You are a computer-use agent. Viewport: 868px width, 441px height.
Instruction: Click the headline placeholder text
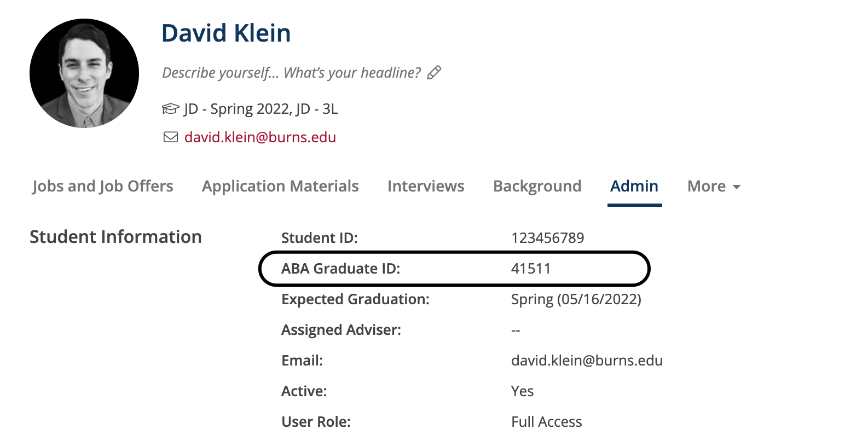tap(292, 73)
